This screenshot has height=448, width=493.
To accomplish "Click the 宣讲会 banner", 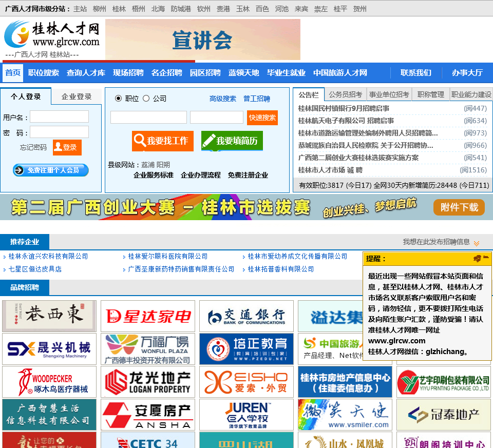I will point(203,40).
